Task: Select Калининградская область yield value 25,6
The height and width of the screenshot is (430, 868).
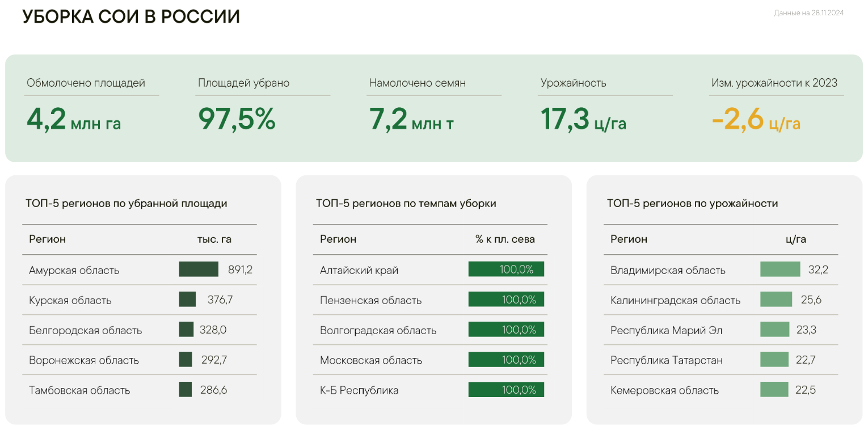Action: [811, 300]
